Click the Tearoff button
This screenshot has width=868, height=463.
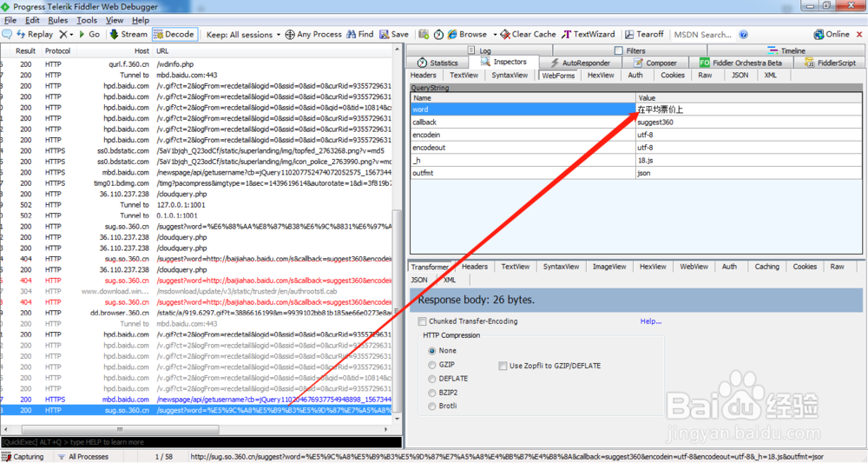click(x=644, y=35)
